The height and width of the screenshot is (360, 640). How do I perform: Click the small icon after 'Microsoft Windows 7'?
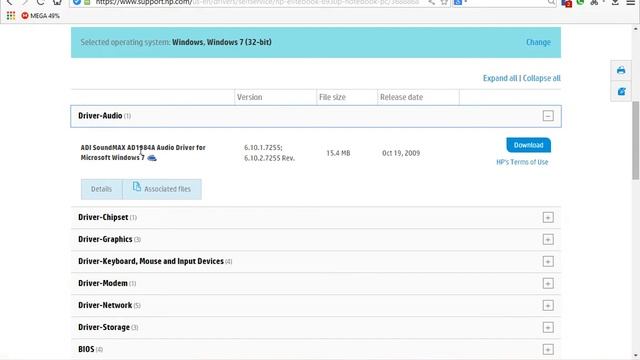tap(152, 158)
